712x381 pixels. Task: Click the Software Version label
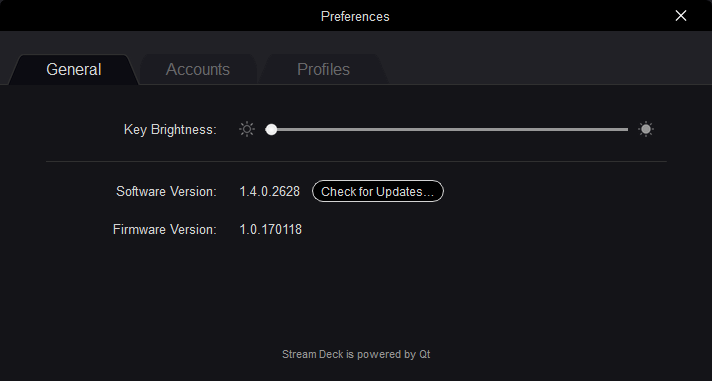click(166, 191)
